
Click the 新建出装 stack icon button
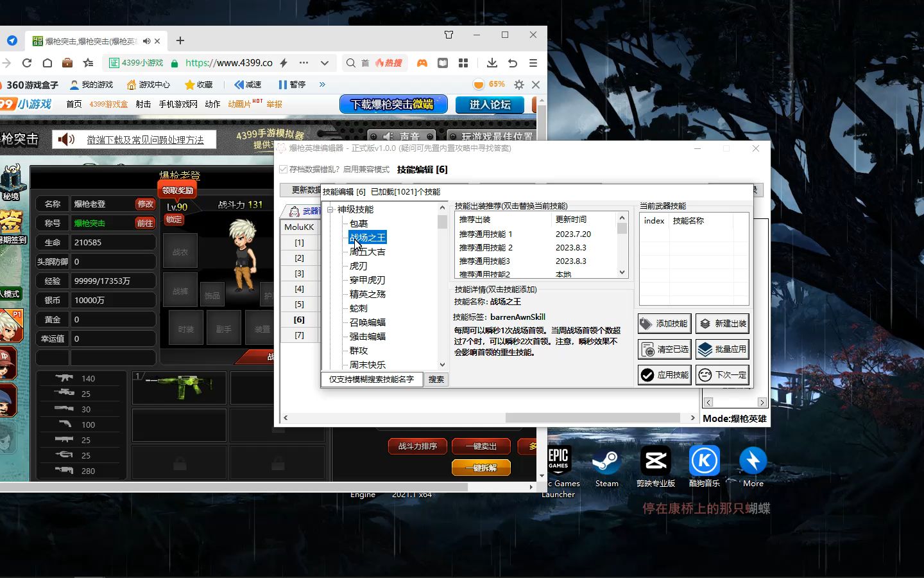[x=723, y=324]
